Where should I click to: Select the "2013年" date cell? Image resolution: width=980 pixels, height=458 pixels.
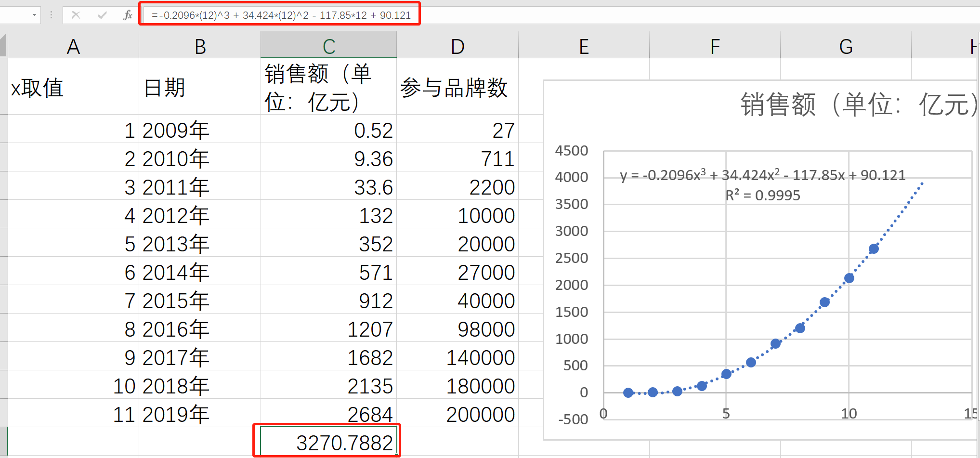point(200,243)
